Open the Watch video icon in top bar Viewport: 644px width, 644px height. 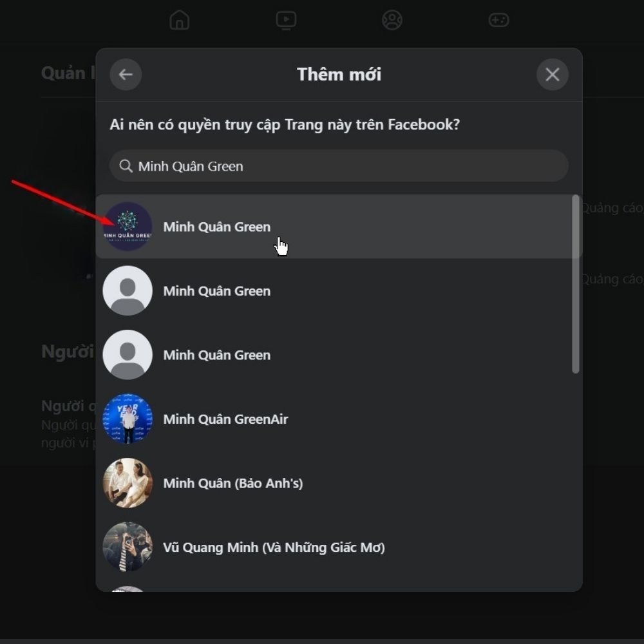point(286,20)
